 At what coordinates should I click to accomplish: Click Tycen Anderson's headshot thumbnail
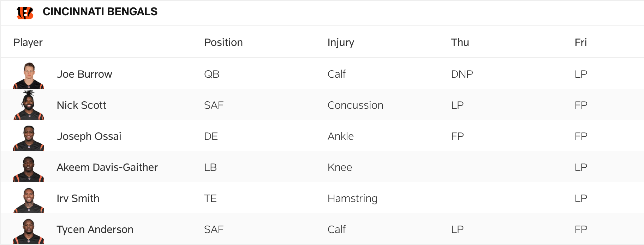[29, 231]
